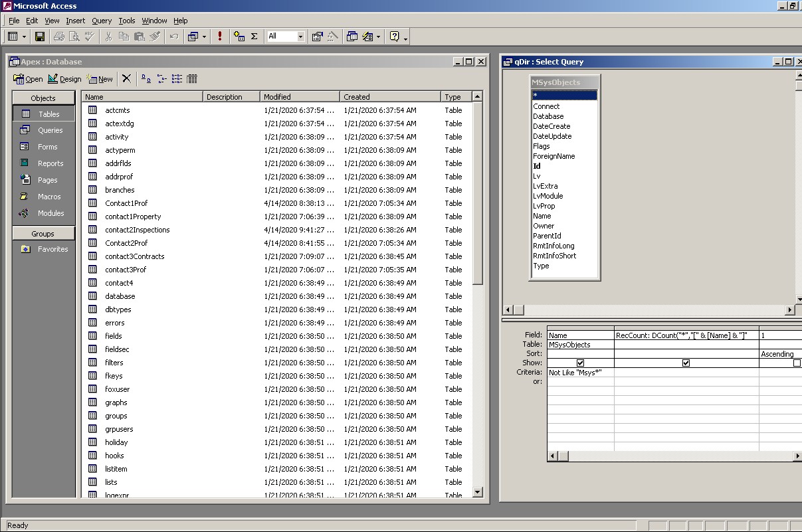802x532 pixels.
Task: Click the table list scroll down arrow
Action: pos(477,492)
